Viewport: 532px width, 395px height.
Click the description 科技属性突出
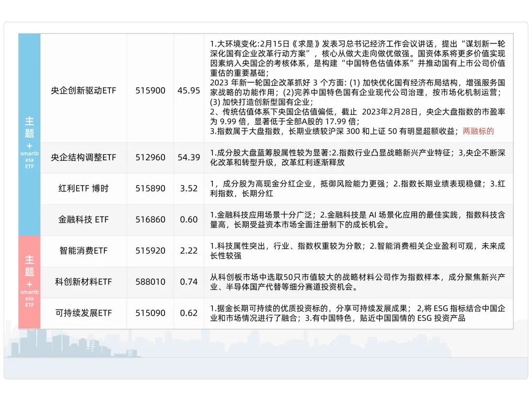tap(358, 251)
